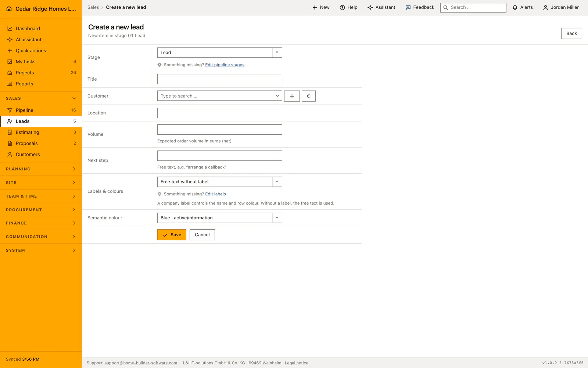Open Dashboard in the sidebar

tap(41, 28)
